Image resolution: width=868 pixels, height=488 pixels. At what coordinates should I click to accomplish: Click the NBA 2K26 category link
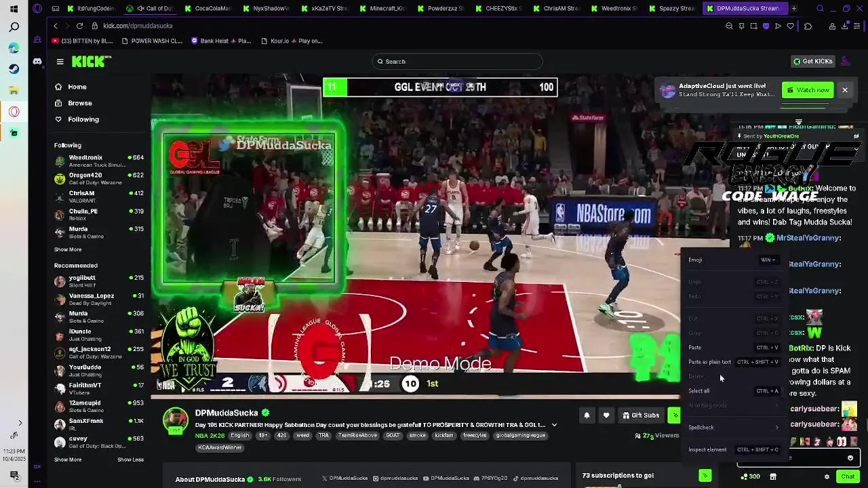[x=210, y=436]
